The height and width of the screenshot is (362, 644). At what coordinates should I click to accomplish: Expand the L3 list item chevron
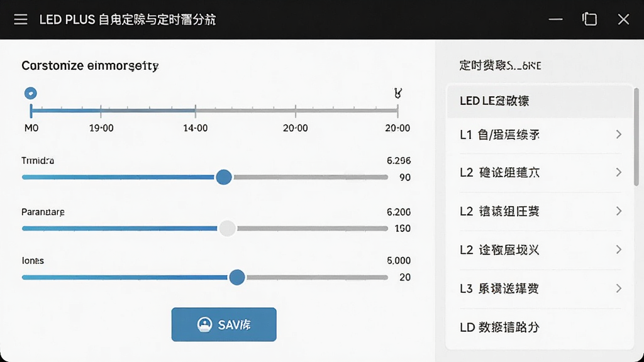[x=619, y=288]
